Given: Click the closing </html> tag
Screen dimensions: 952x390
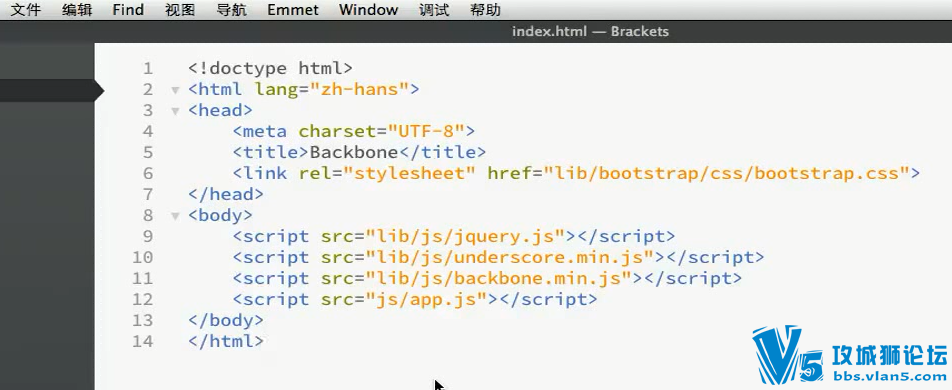Looking at the screenshot, I should 226,341.
